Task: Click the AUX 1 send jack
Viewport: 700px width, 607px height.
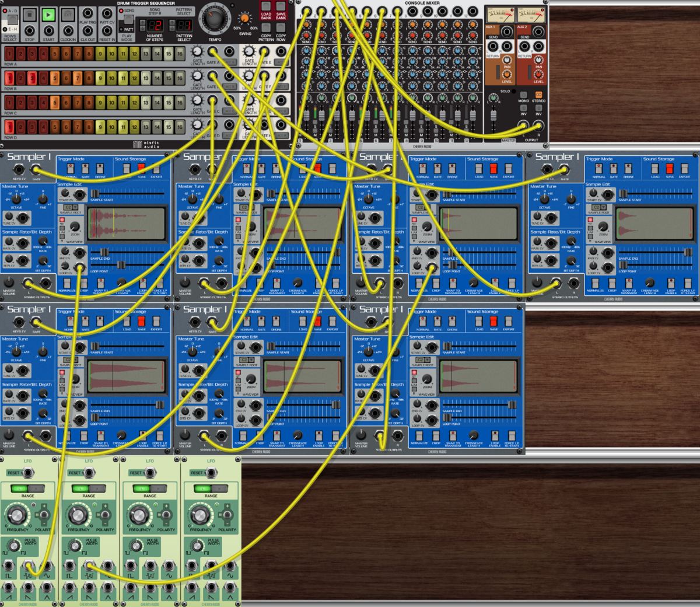Action: [x=508, y=32]
